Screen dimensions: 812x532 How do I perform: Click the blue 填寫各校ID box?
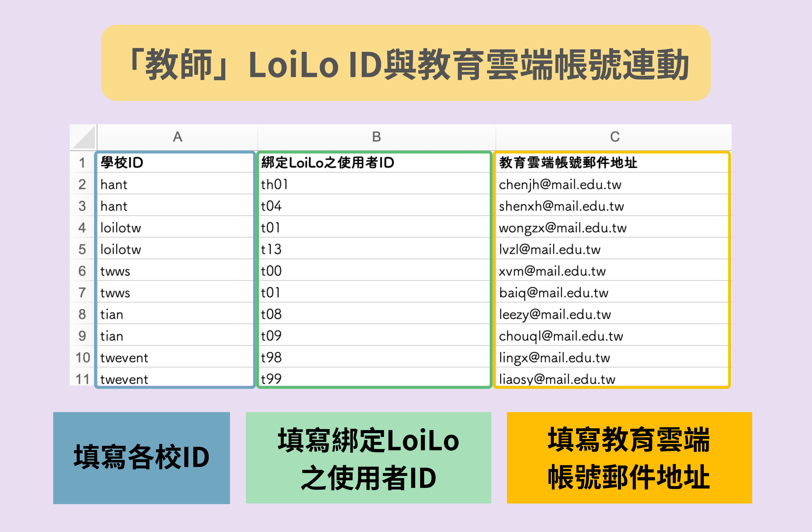(x=142, y=458)
